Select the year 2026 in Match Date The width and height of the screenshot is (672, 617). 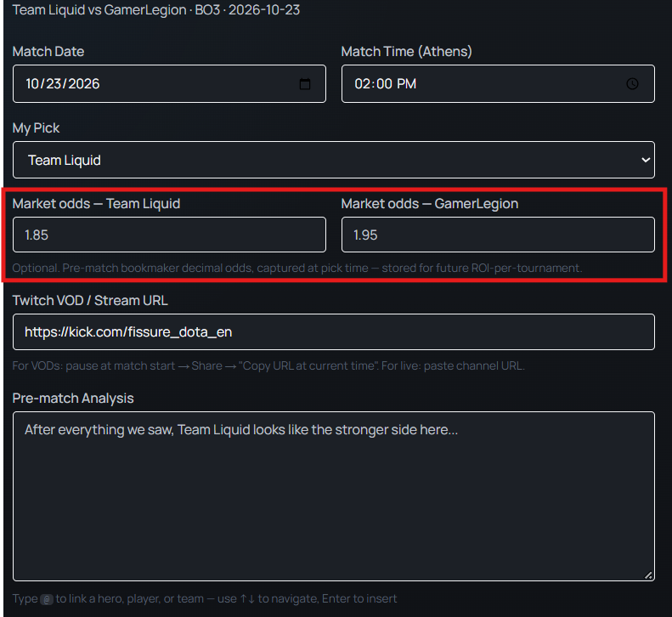(x=84, y=83)
